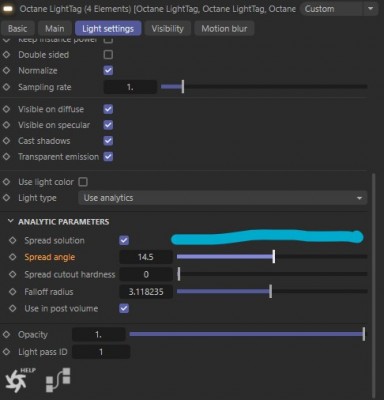The height and width of the screenshot is (400, 384).
Task: Open the Visibility tab
Action: (168, 29)
